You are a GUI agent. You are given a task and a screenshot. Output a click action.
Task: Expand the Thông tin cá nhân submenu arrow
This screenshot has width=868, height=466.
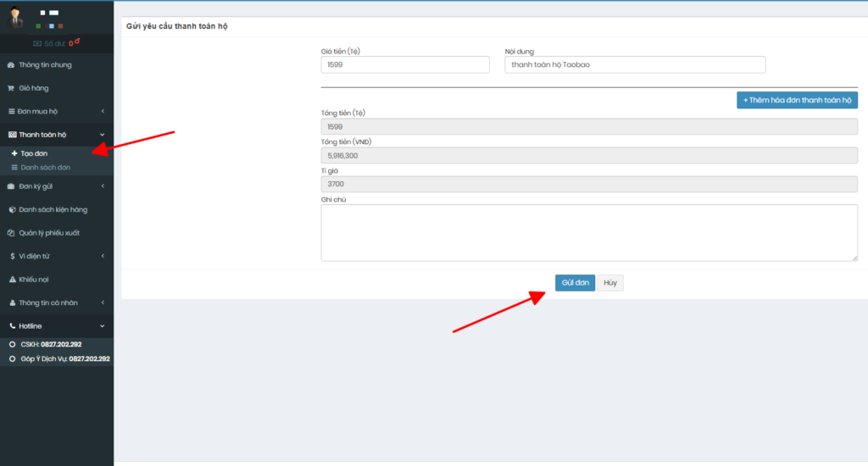[103, 302]
